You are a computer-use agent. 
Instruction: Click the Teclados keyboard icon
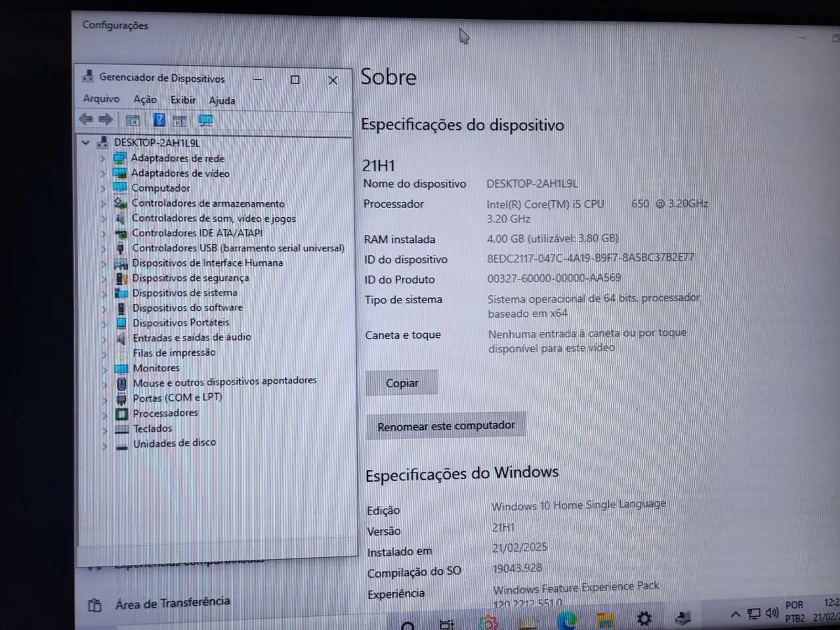(x=121, y=429)
